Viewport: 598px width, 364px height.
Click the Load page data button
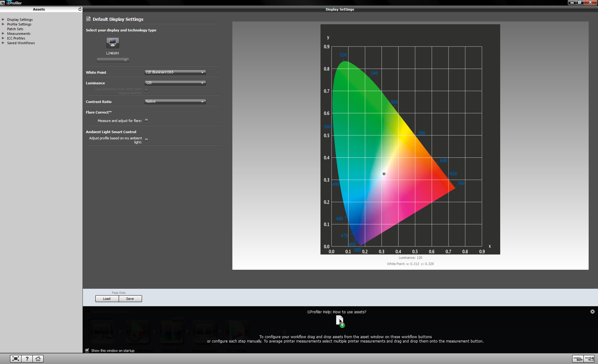coord(107,298)
